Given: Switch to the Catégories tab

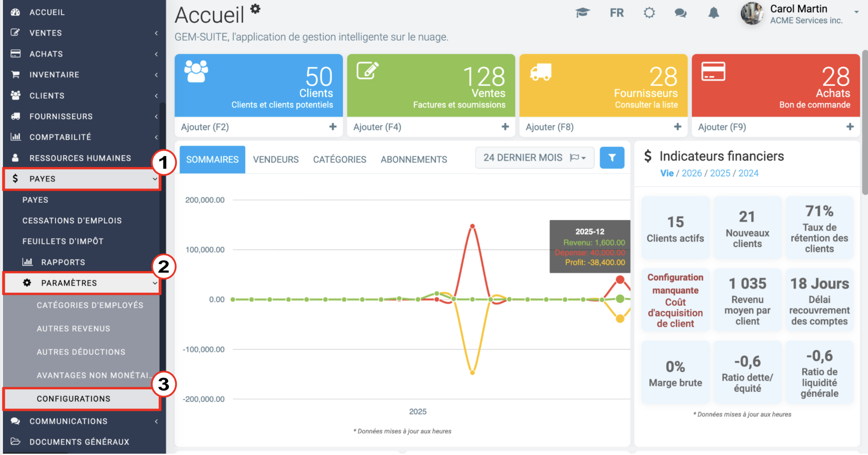Looking at the screenshot, I should tap(339, 159).
